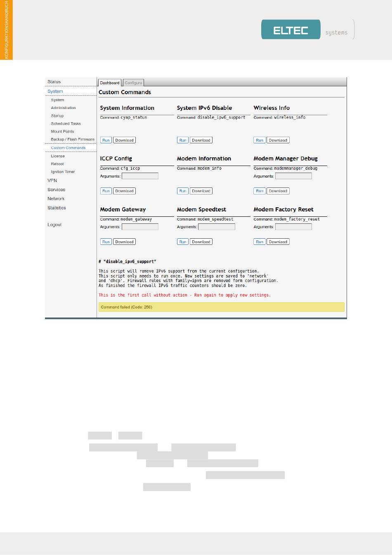392x555 pixels.
Task: Click Logout in sidebar
Action: pos(54,225)
